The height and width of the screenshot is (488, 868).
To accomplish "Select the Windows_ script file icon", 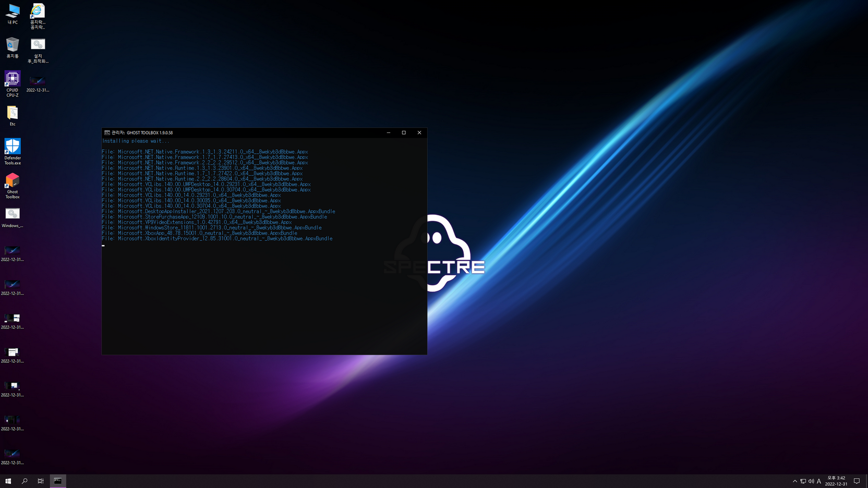I will point(13,218).
